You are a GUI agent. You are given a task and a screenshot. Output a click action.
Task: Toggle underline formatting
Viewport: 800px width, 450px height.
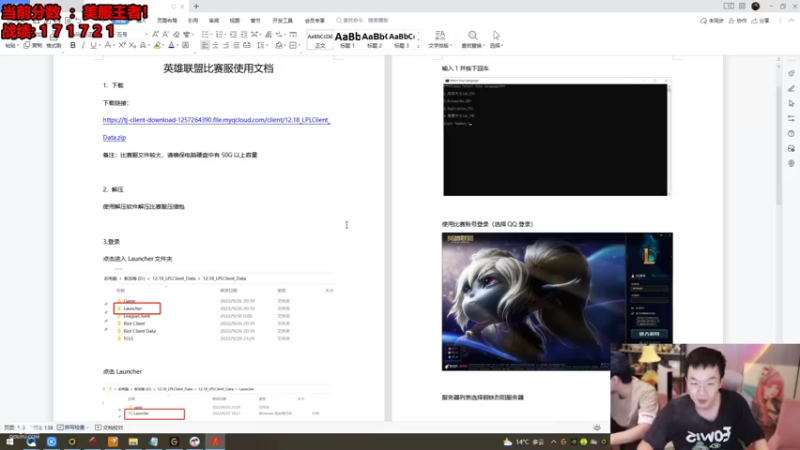point(93,45)
